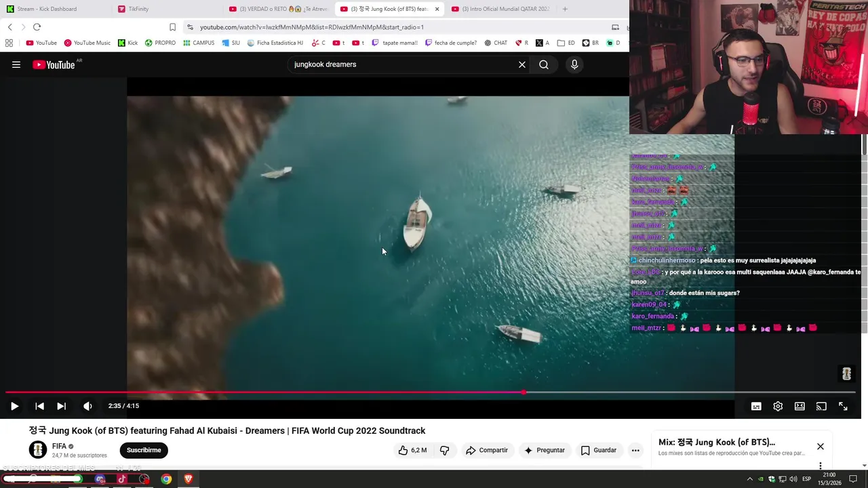
Task: Open the CHAT bookmark
Action: coord(496,43)
